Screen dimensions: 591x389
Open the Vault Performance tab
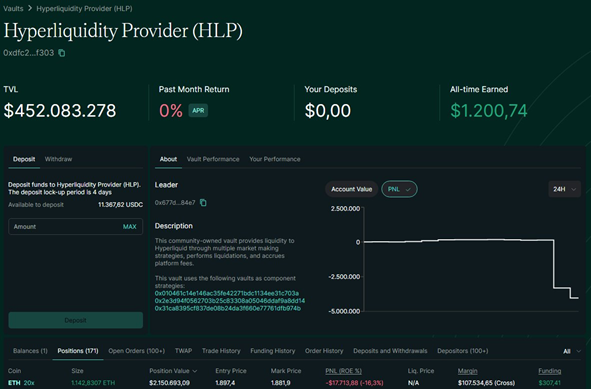[x=213, y=159]
